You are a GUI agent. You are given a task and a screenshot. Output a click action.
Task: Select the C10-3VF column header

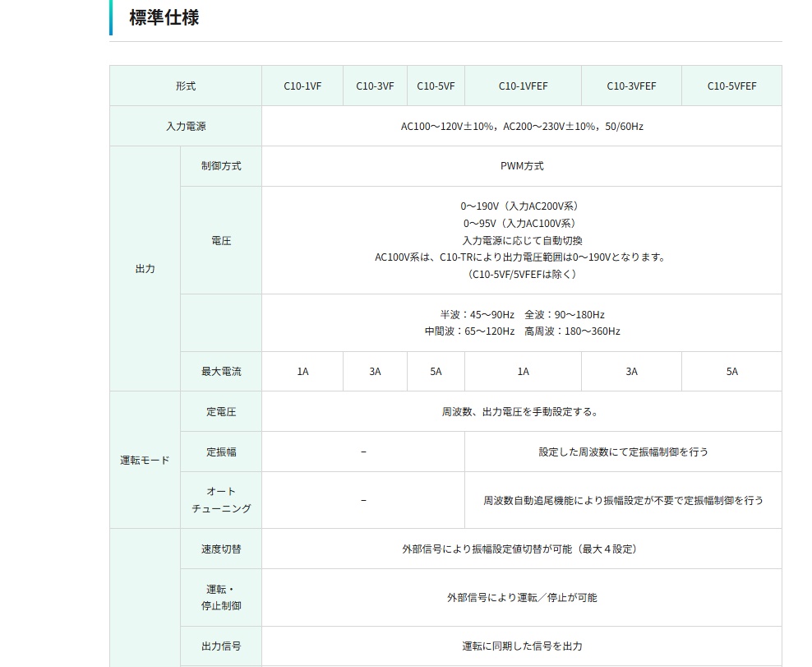point(375,86)
